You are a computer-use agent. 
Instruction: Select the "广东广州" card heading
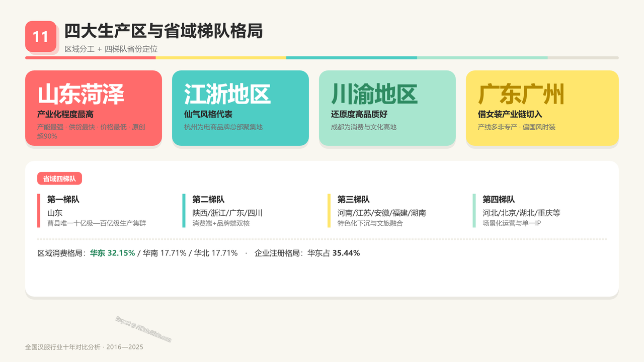coord(521,94)
